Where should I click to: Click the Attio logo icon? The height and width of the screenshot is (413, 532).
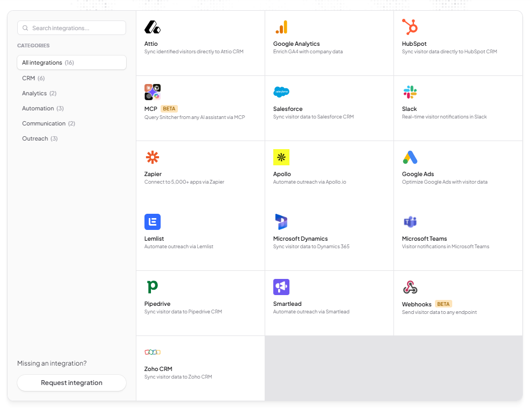153,27
